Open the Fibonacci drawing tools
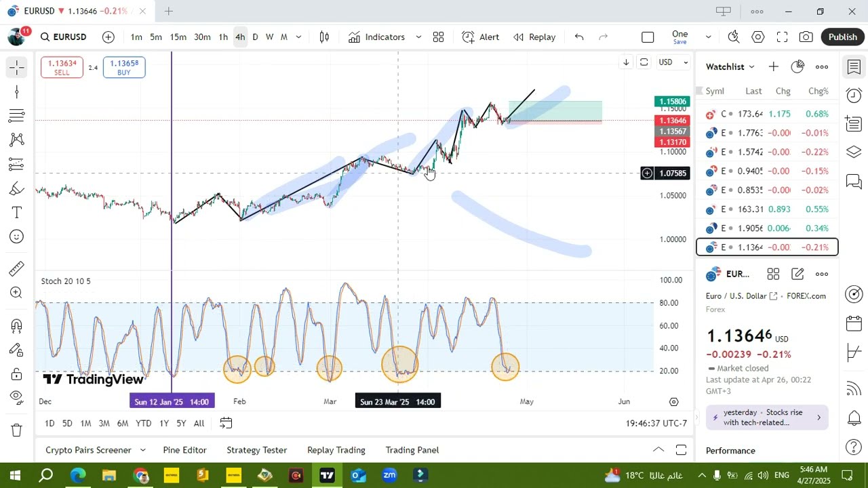 click(17, 116)
